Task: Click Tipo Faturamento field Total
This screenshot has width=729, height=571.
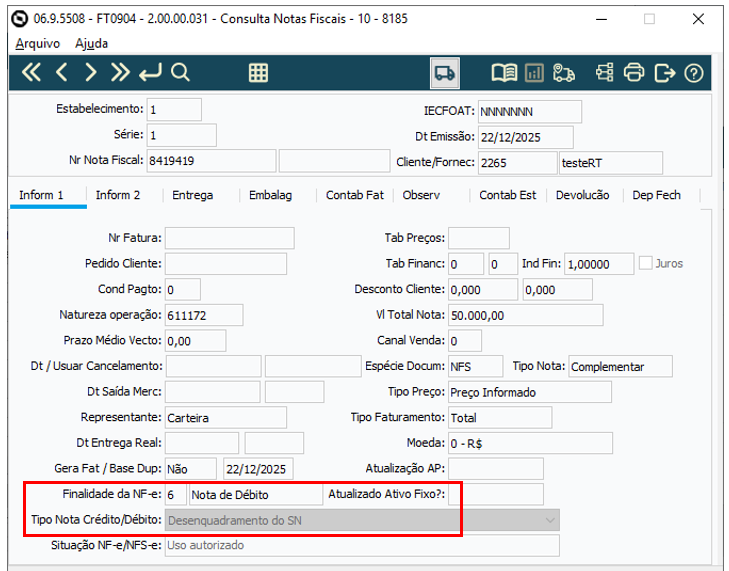Action: [x=500, y=417]
